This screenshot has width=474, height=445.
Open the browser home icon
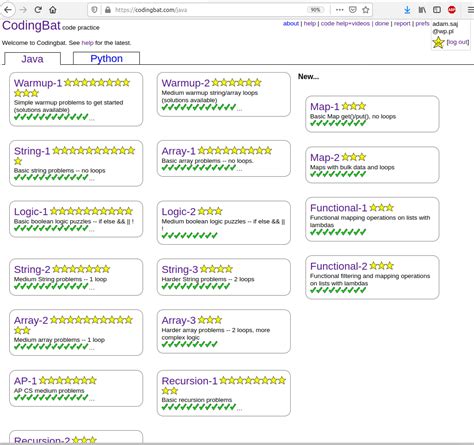click(x=53, y=10)
